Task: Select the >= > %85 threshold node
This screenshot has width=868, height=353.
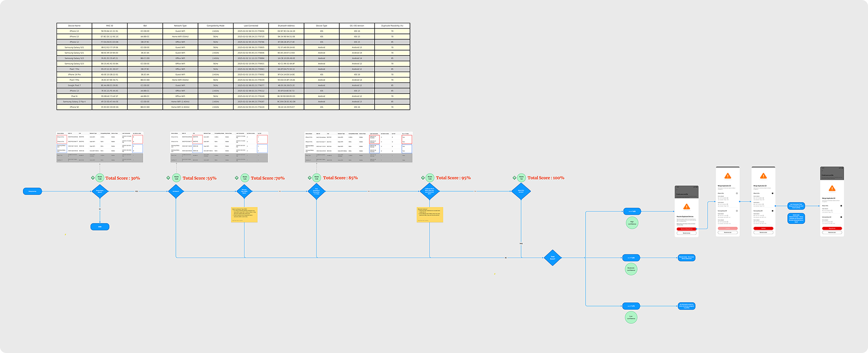Action: (x=632, y=211)
